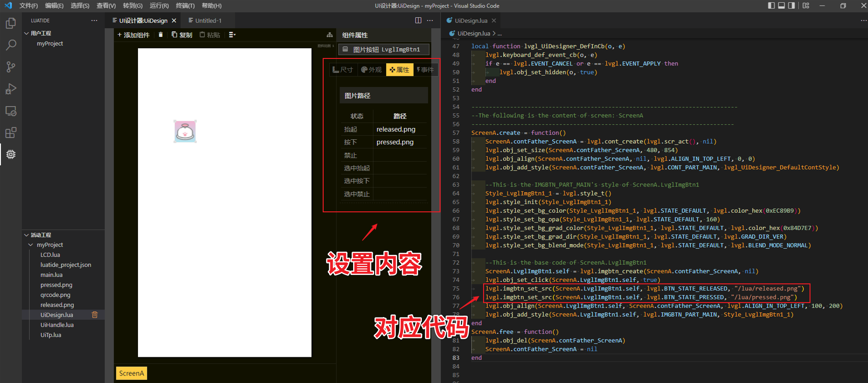The image size is (868, 383).
Task: Split the UI designer editor with split icon
Action: [418, 21]
